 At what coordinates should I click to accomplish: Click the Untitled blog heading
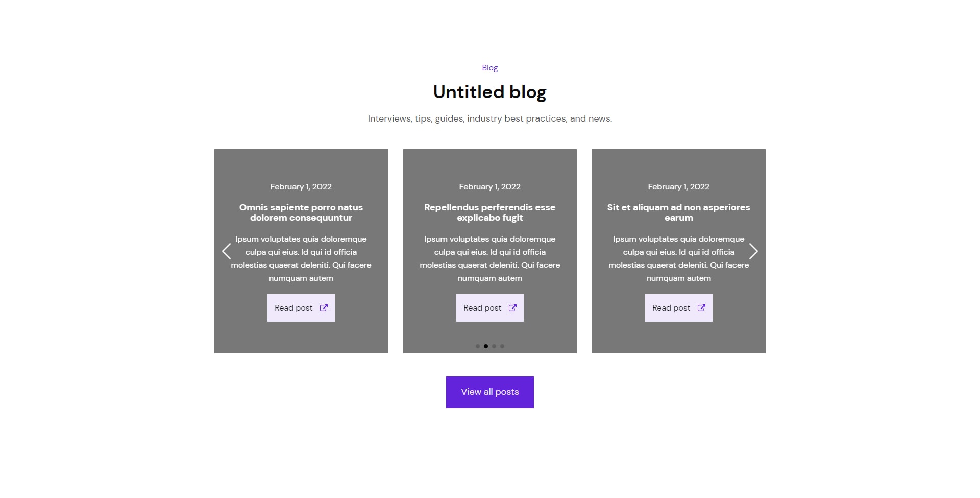click(490, 92)
